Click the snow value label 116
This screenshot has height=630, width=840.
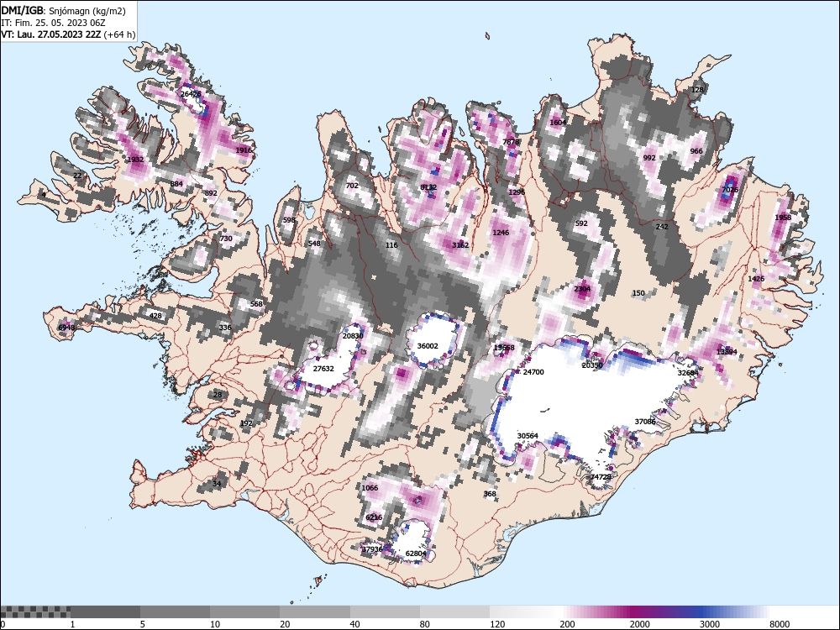[391, 245]
